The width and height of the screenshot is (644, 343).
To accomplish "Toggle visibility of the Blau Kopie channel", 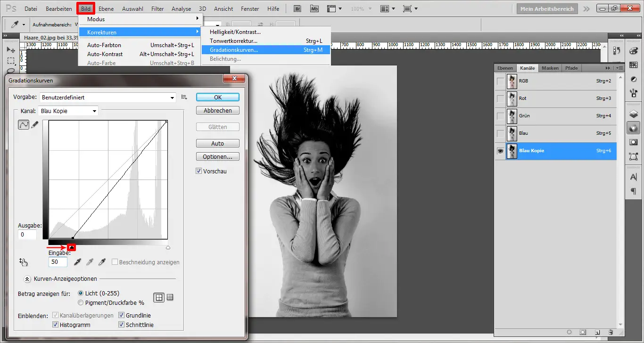I will 501,151.
